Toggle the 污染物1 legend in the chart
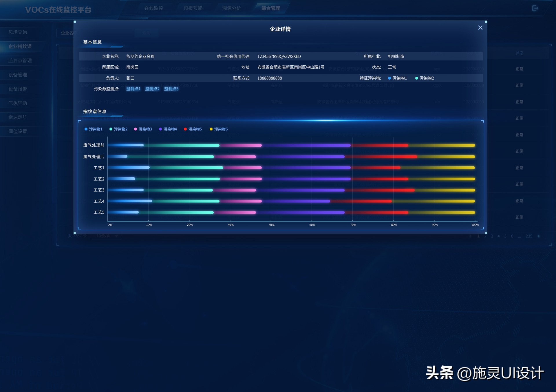The height and width of the screenshot is (392, 556). coord(94,129)
